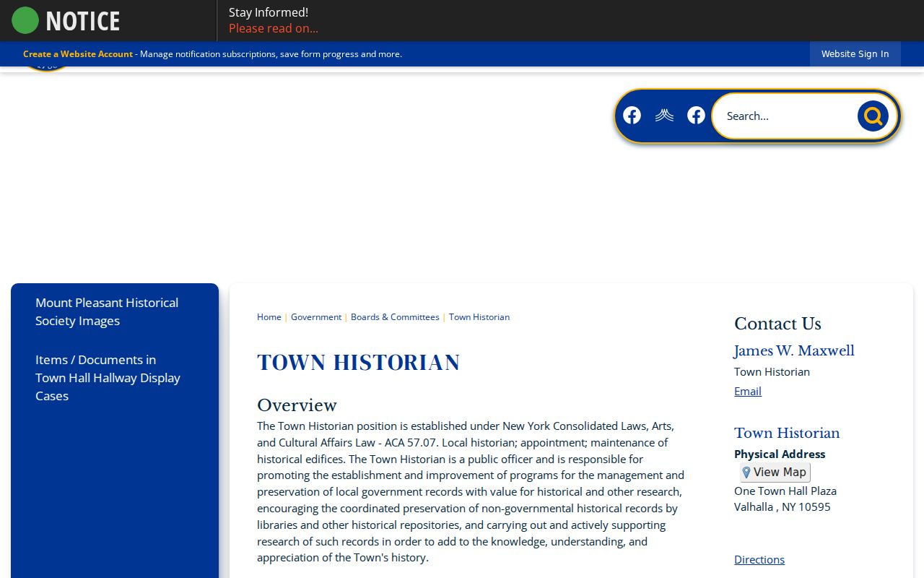Viewport: 924px width, 578px height.
Task: Click the NOTICE banner title text
Action: point(82,21)
